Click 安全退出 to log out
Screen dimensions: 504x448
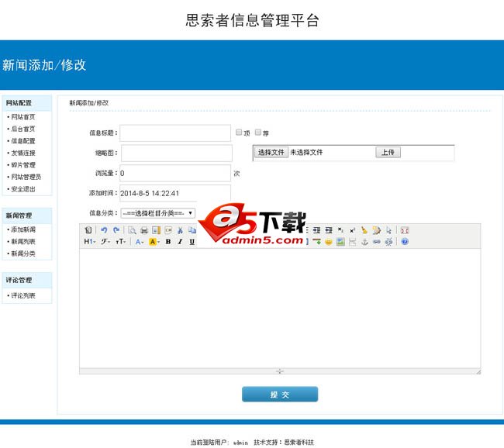point(22,189)
